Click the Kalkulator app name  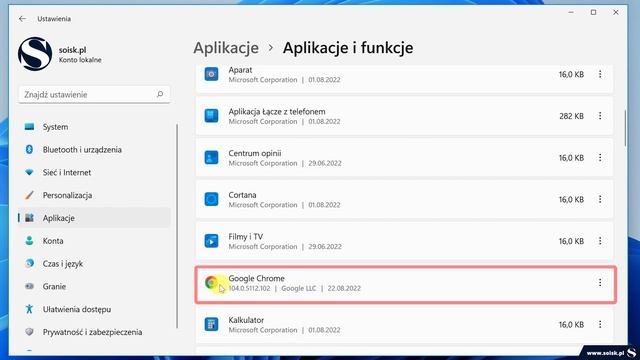coord(246,320)
